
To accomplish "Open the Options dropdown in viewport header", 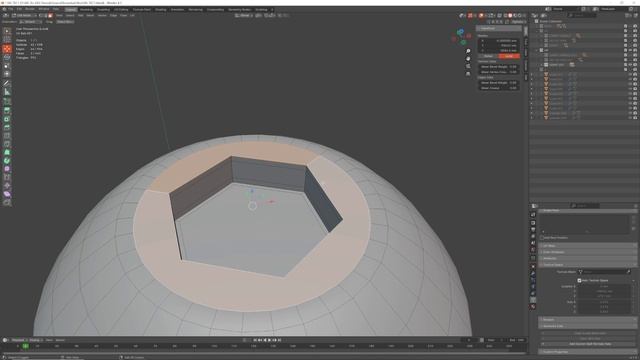I will [518, 22].
